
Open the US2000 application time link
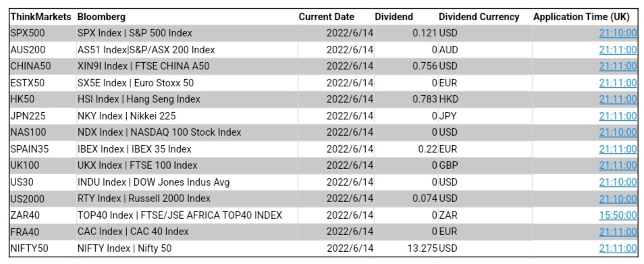point(618,199)
